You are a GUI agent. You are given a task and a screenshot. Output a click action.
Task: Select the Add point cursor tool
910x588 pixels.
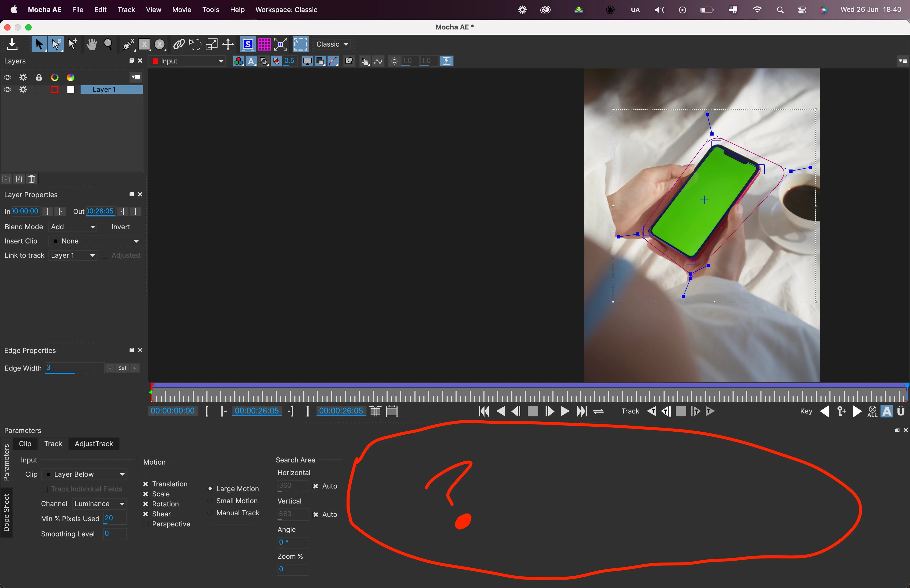pos(73,45)
